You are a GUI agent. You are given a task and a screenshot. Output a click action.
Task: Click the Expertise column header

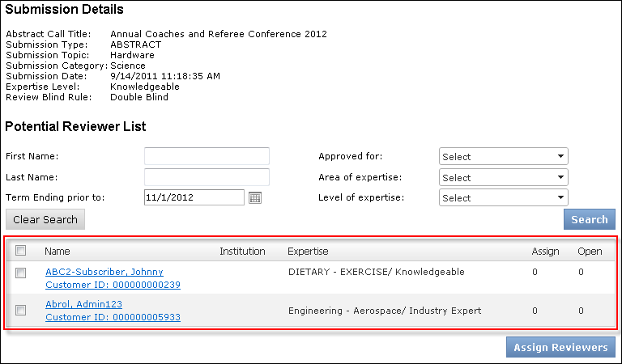click(308, 252)
